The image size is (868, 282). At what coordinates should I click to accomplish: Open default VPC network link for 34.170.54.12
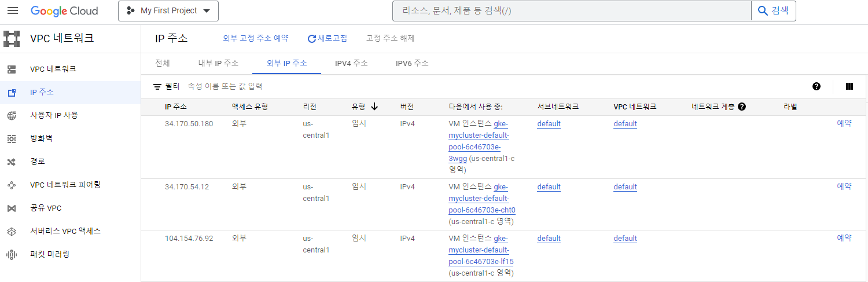pyautogui.click(x=625, y=187)
